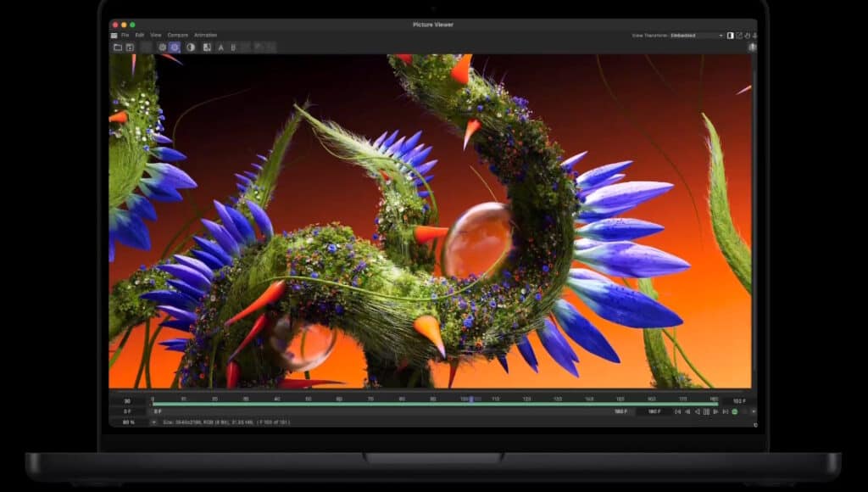Play the animation forward
Viewport: 868px width, 492px height.
pyautogui.click(x=715, y=411)
